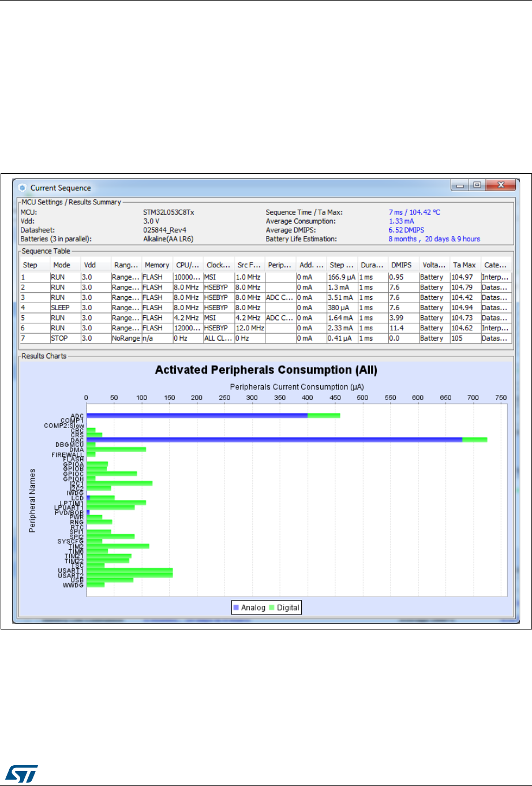The height and width of the screenshot is (786, 532).
Task: Minimize the Current Sequence window
Action: 460,186
